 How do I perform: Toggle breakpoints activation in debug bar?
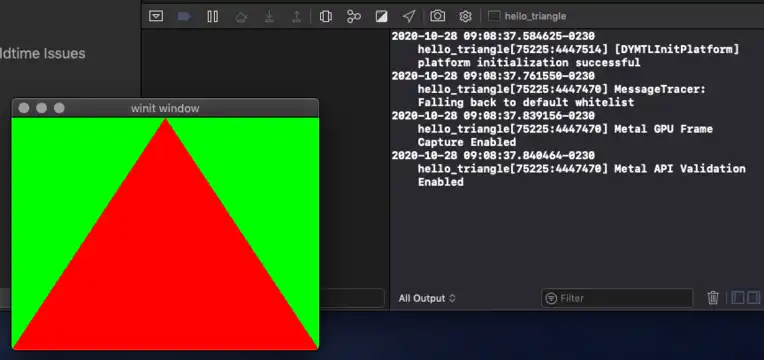point(184,16)
